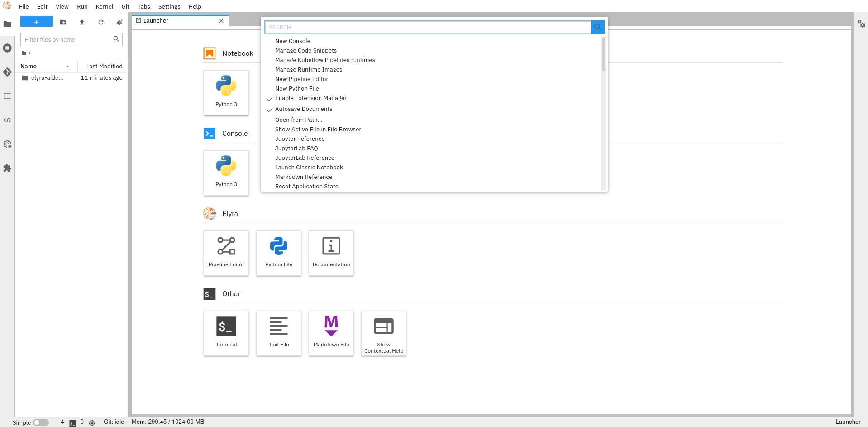
Task: Click the Git clone toolbar icon
Action: click(x=119, y=22)
